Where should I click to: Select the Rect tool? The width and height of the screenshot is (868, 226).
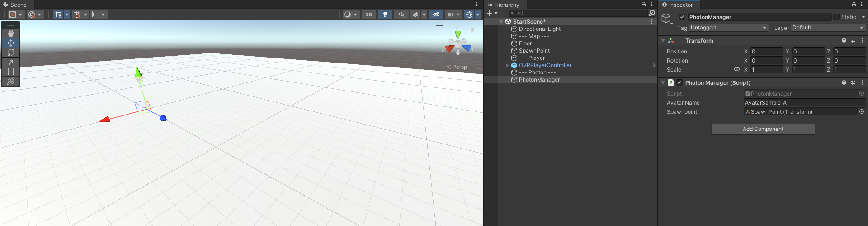tap(11, 72)
